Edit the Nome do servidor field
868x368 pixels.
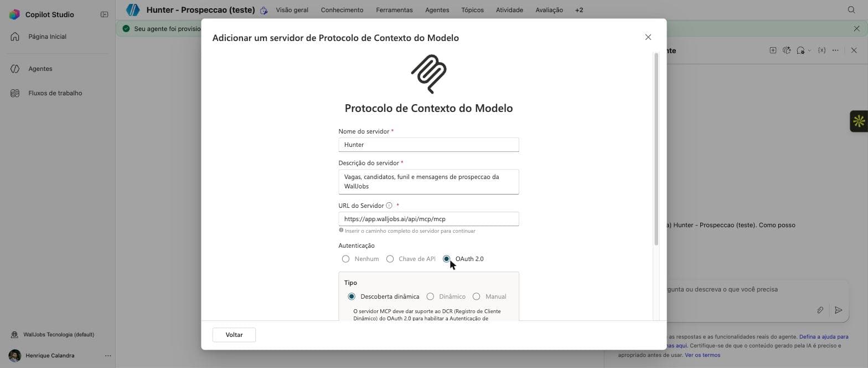428,145
